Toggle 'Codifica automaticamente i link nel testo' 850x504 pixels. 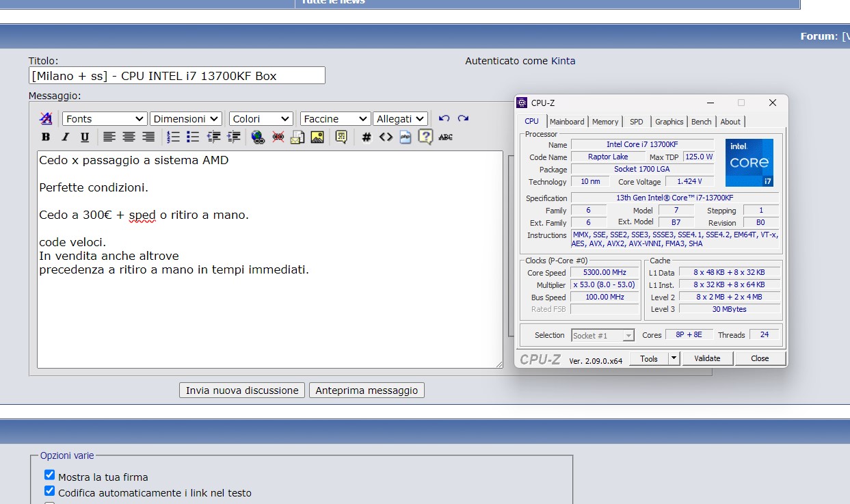coord(49,490)
